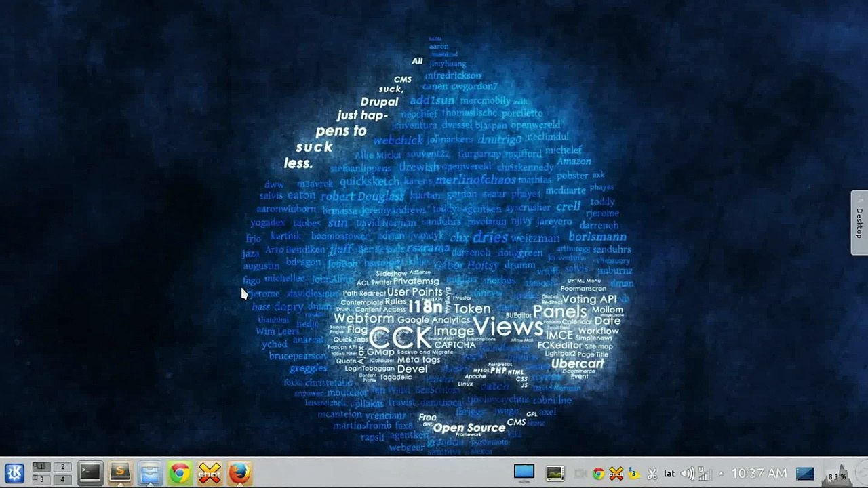This screenshot has width=868, height=488.
Task: Open the yellow notes tray icon
Action: (x=633, y=474)
